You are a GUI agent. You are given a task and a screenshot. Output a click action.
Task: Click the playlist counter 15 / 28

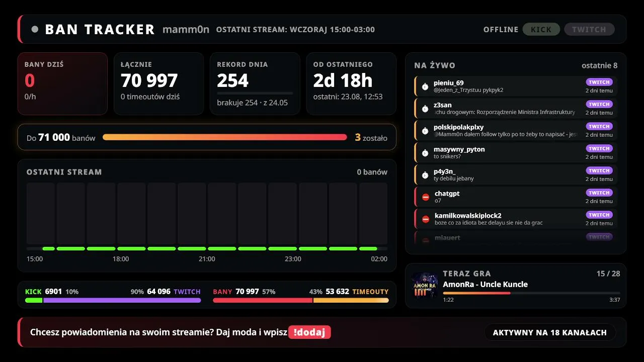608,274
